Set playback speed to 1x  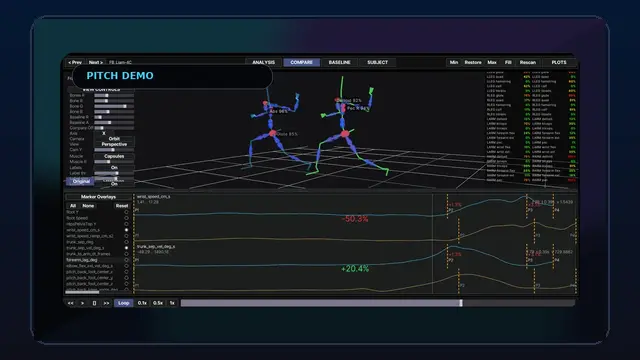(x=172, y=303)
